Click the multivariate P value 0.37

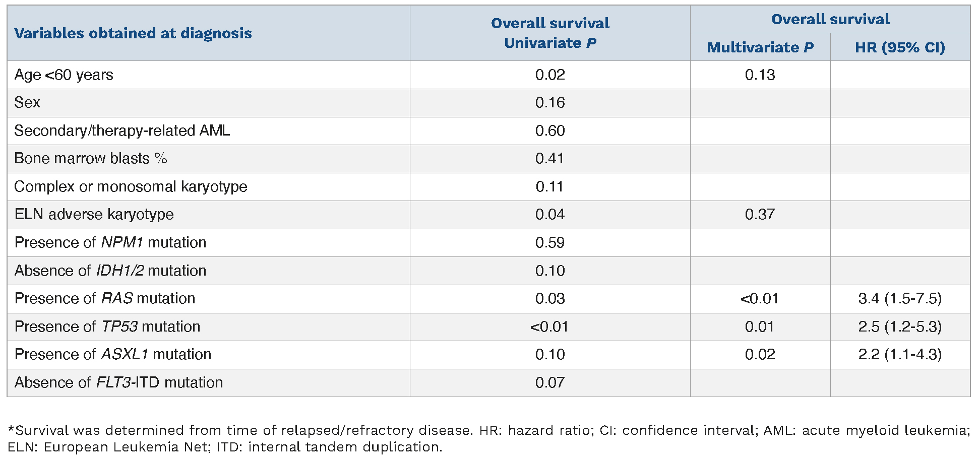click(x=760, y=215)
